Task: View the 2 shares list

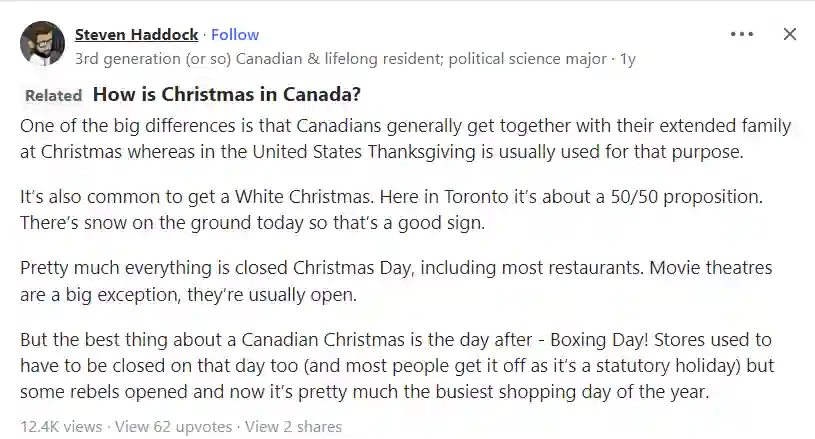Action: point(293,427)
